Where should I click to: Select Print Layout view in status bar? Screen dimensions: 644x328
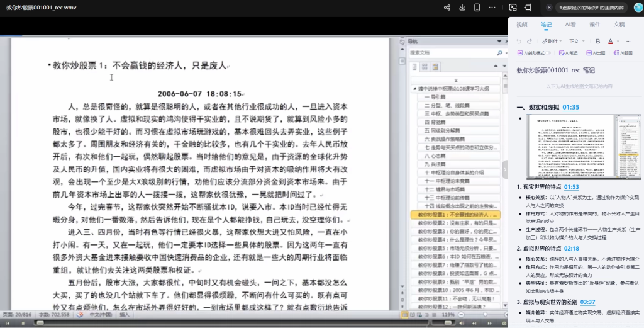pyautogui.click(x=404, y=315)
